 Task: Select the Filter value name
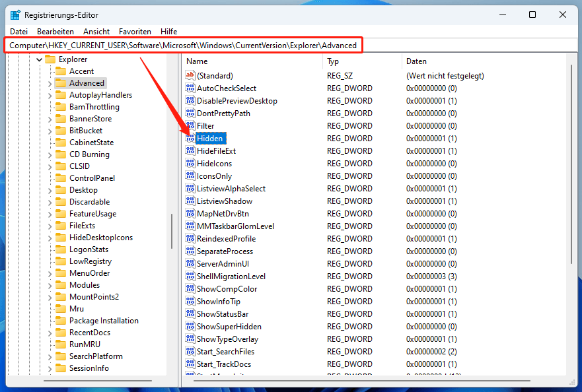(205, 126)
